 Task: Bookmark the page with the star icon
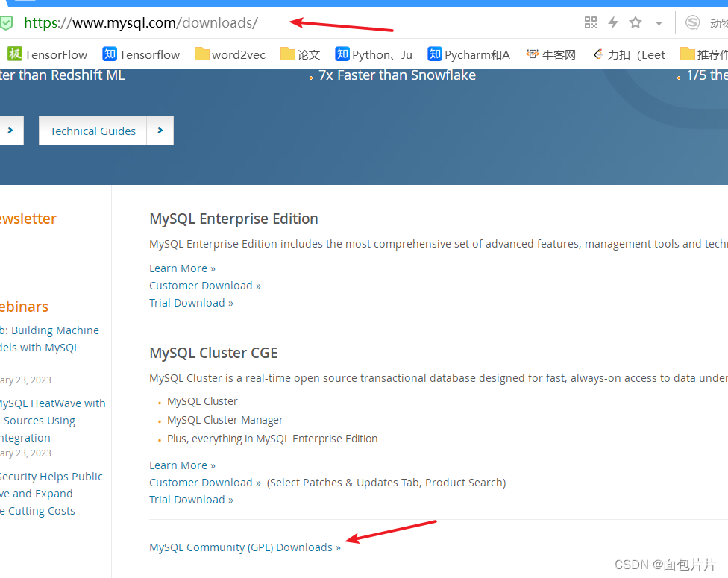(x=636, y=22)
